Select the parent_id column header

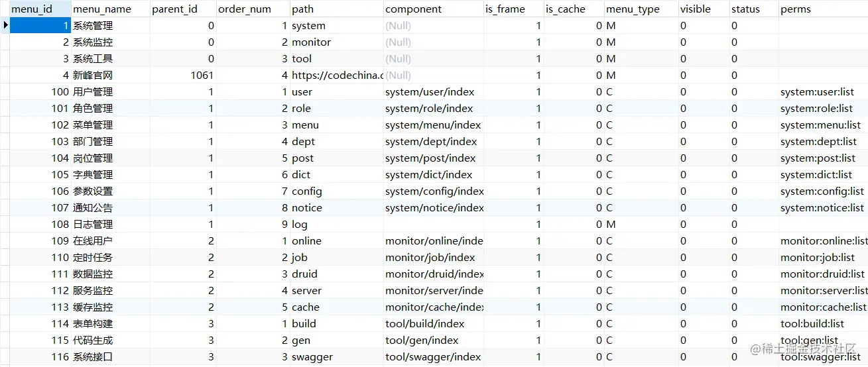[175, 9]
